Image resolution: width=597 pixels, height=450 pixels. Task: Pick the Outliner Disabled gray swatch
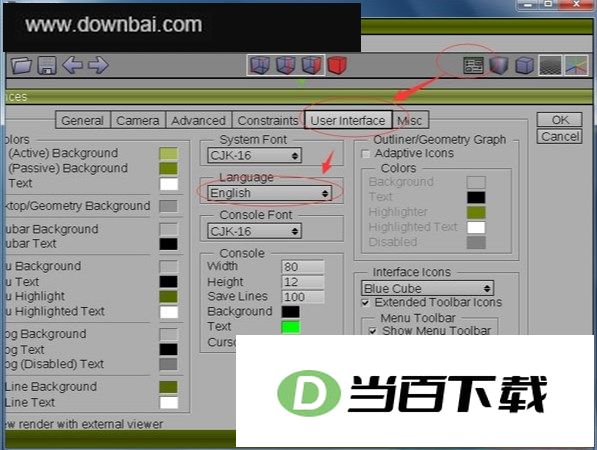[476, 243]
